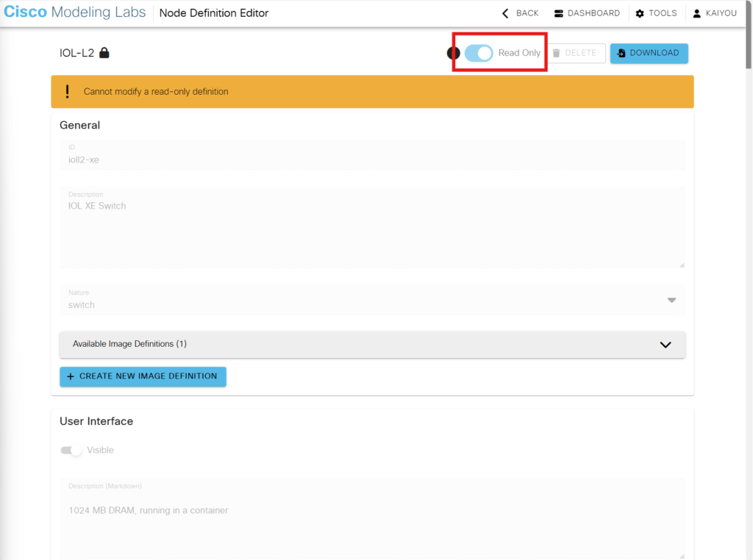Click the Cisco Modeling Labs logo
The width and height of the screenshot is (753, 560).
pyautogui.click(x=74, y=12)
